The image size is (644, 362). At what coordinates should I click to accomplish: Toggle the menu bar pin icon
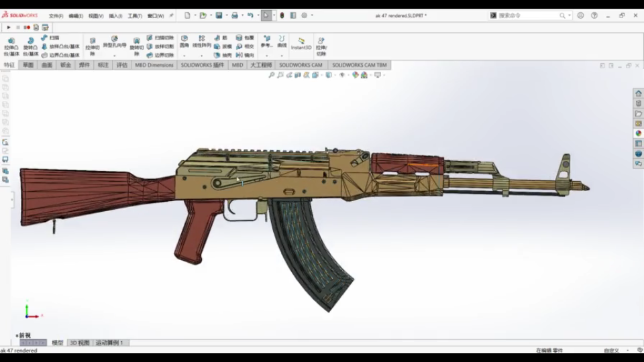tap(171, 15)
